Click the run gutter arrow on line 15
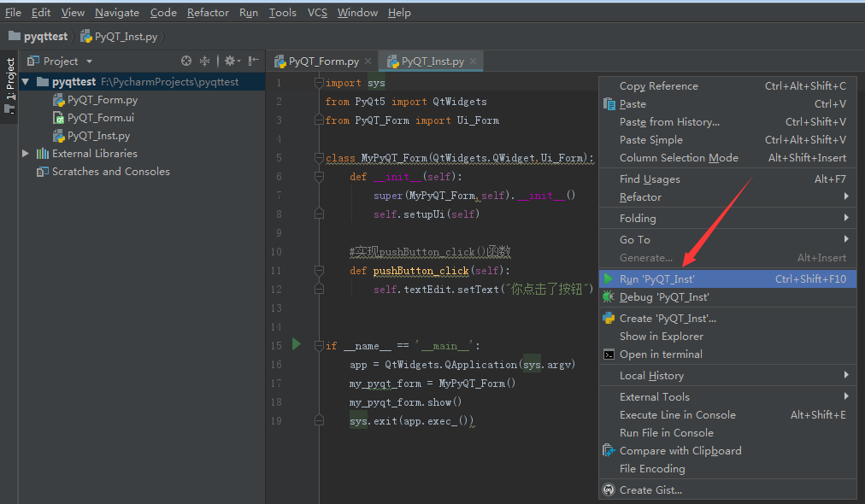This screenshot has height=504, width=865. coord(297,344)
